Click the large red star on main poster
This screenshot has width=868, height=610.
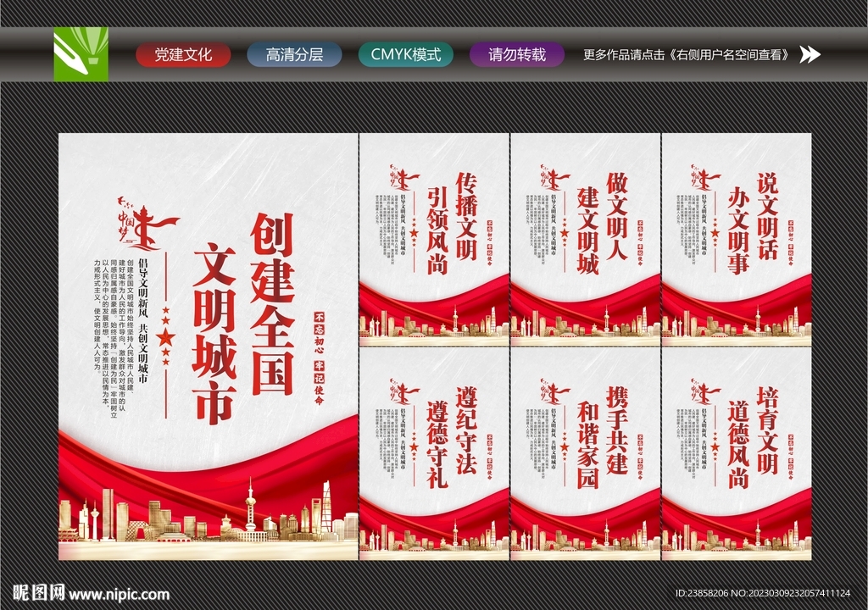[165, 336]
